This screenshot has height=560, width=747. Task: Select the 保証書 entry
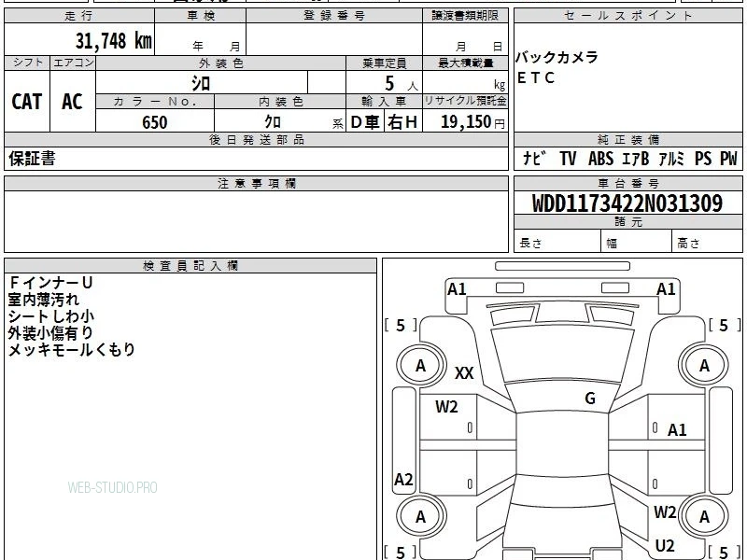click(x=32, y=159)
